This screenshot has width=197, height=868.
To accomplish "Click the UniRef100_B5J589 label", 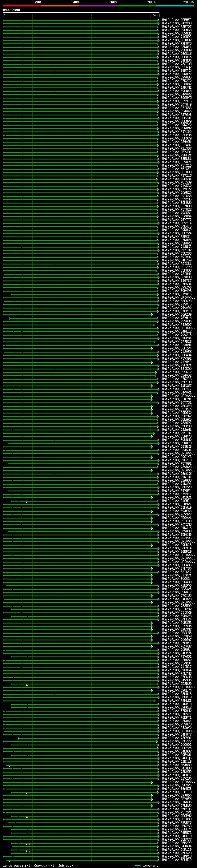I will (x=177, y=765).
